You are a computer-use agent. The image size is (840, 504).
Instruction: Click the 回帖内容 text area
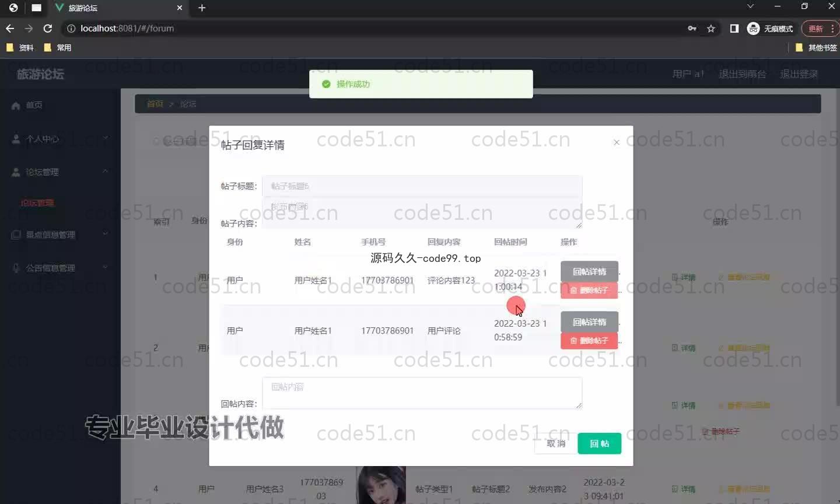coord(422,393)
